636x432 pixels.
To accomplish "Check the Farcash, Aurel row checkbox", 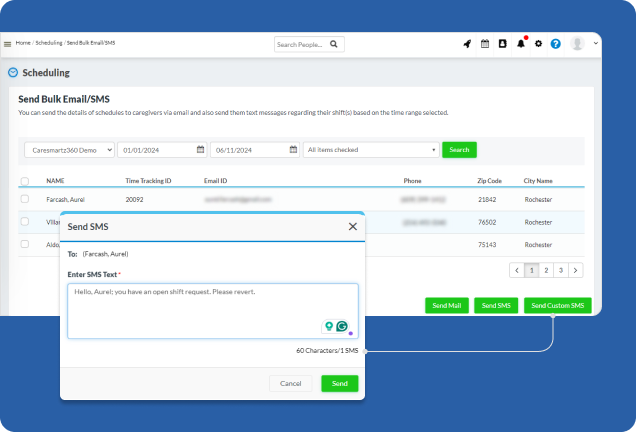I will pyautogui.click(x=25, y=199).
